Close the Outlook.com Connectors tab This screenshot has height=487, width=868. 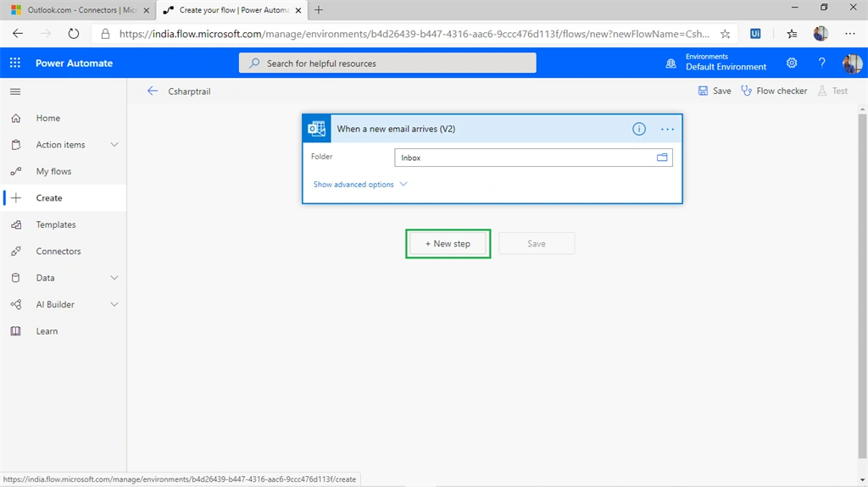click(146, 10)
